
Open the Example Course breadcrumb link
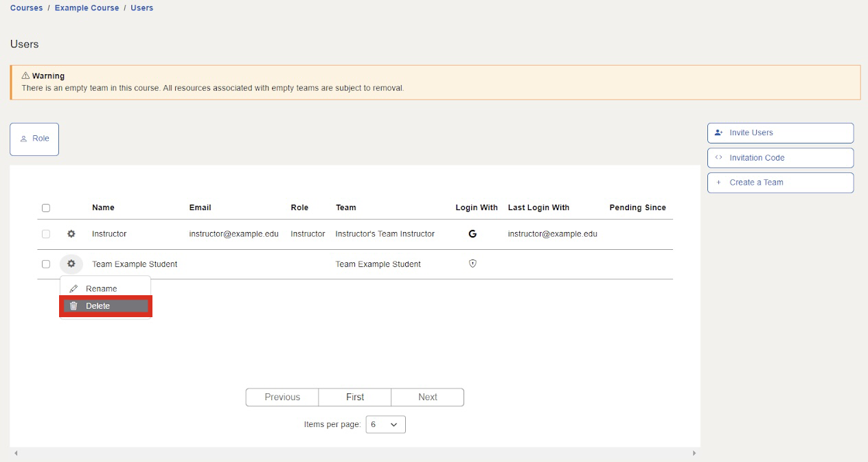point(87,8)
